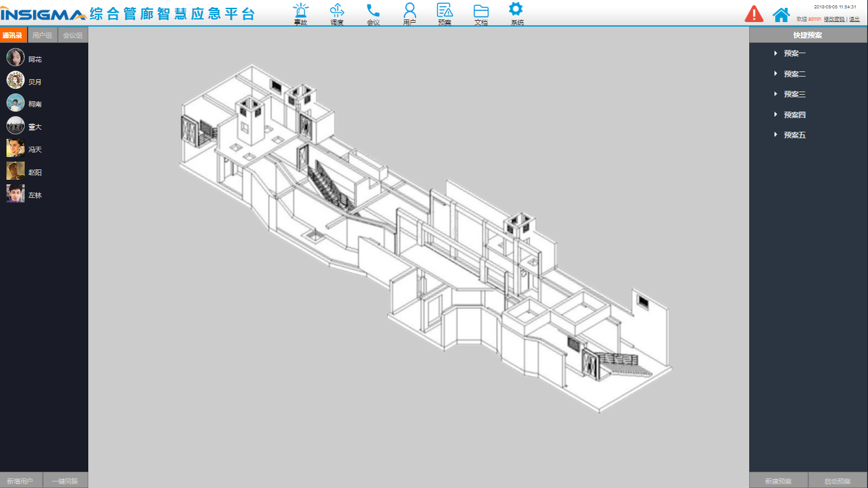
Task: Open the 会议 (meeting) phone icon
Action: pos(372,12)
